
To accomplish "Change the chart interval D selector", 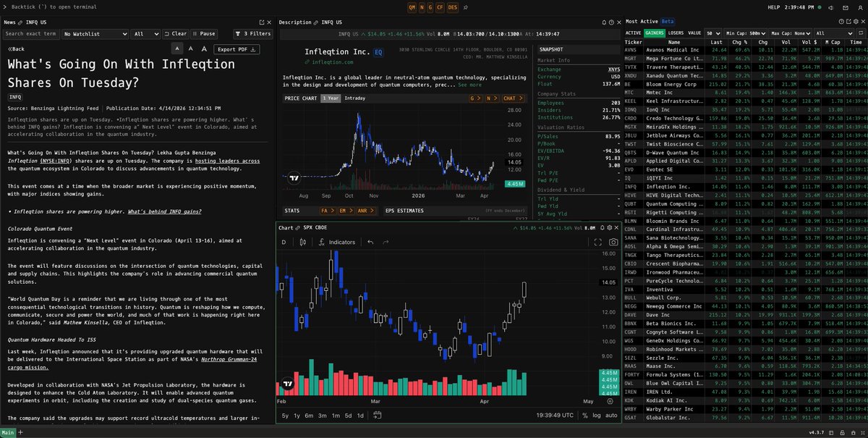I will (284, 242).
